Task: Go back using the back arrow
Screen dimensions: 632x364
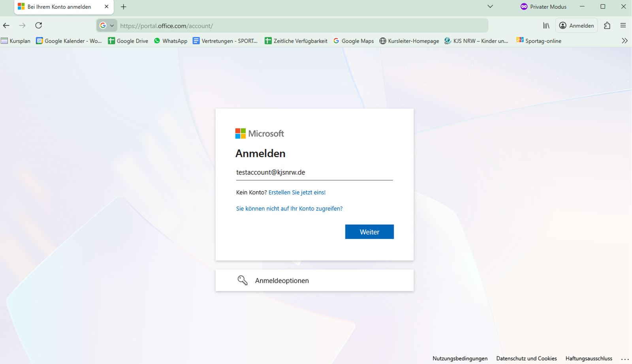Action: [x=6, y=26]
